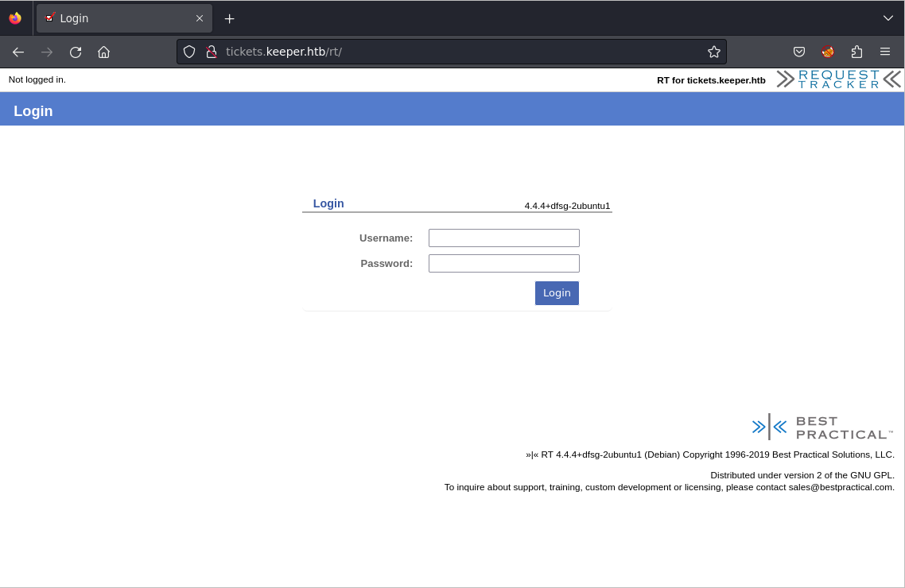Open the tab overview dropdown chevron

pos(888,17)
